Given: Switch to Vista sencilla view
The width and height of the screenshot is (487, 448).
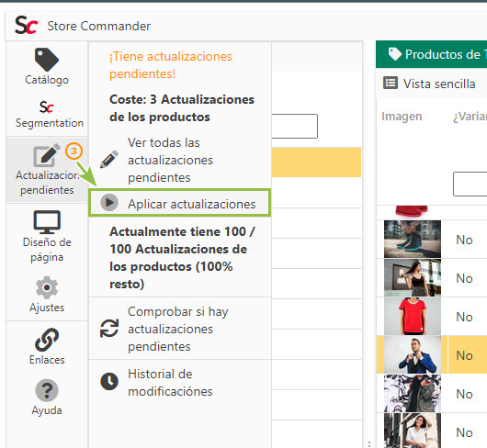Looking at the screenshot, I should [429, 84].
